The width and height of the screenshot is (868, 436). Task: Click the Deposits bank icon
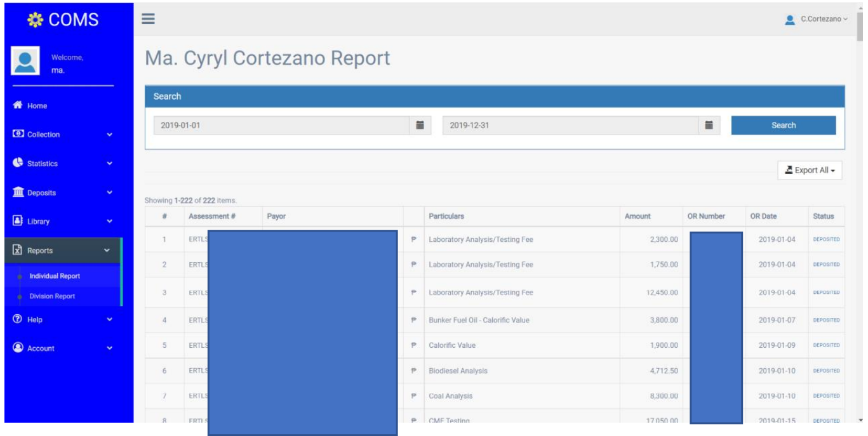[x=17, y=192]
